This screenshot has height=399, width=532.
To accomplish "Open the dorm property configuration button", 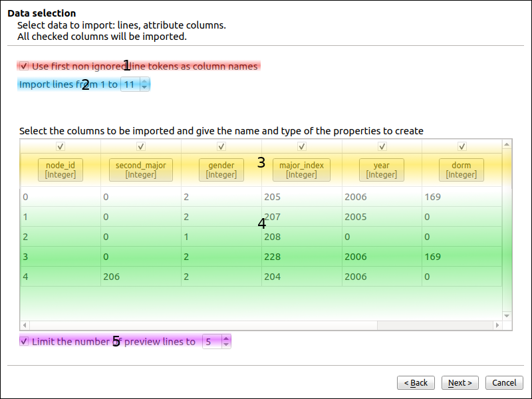I will coord(461,170).
